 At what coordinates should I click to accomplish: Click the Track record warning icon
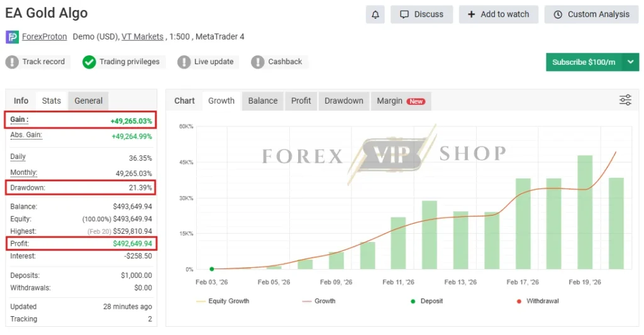pos(12,62)
